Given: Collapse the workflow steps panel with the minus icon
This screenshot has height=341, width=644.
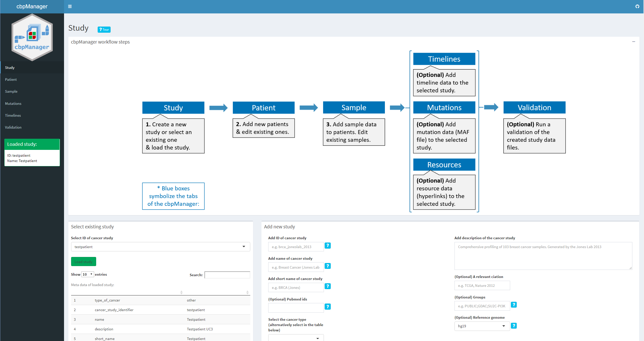Looking at the screenshot, I should (x=634, y=42).
